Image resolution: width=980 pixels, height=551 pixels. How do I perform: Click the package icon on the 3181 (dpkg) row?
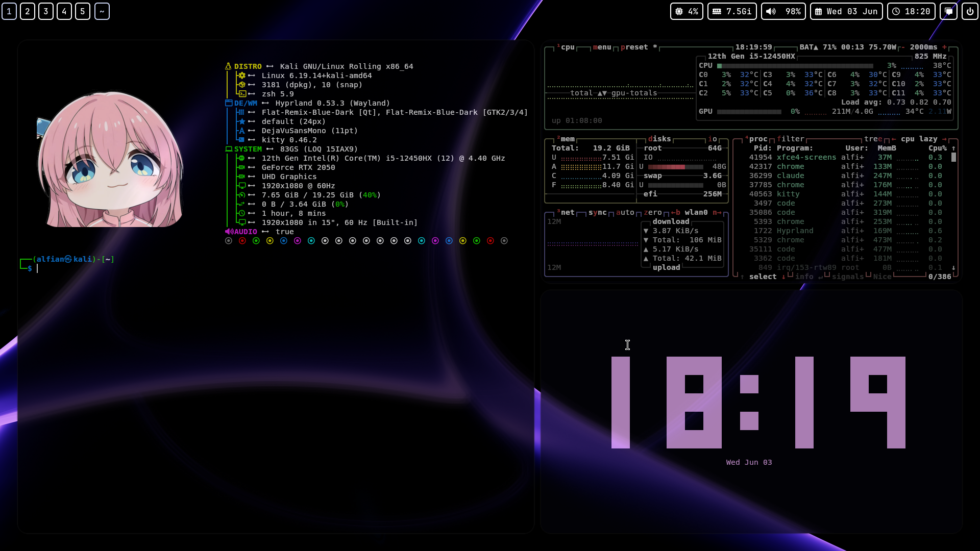[242, 85]
